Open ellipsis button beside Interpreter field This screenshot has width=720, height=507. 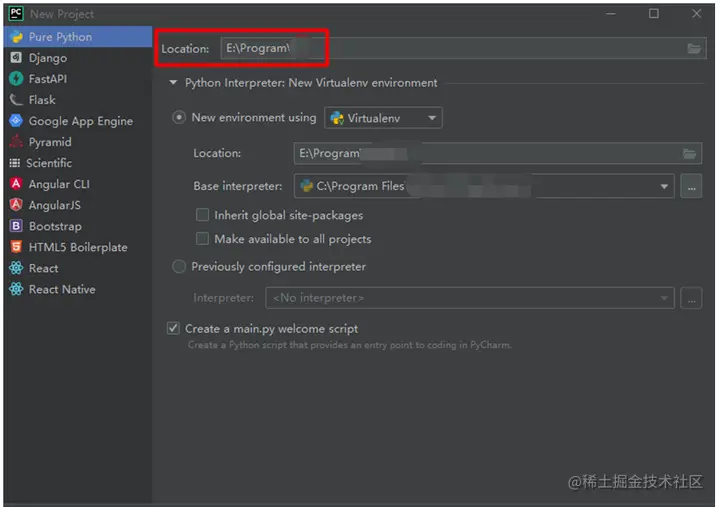coord(691,299)
